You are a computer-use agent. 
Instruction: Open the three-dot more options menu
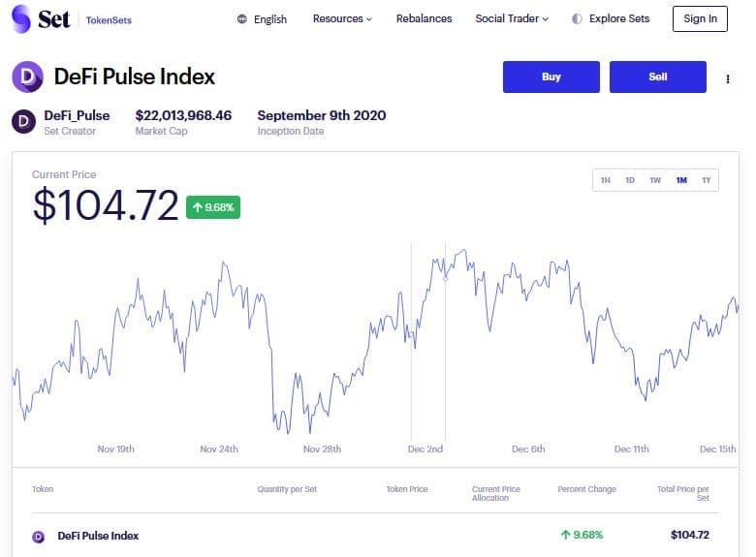pos(728,78)
